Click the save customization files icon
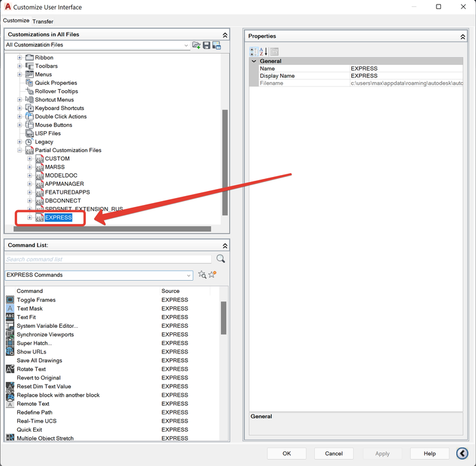This screenshot has width=476, height=466. coord(206,45)
